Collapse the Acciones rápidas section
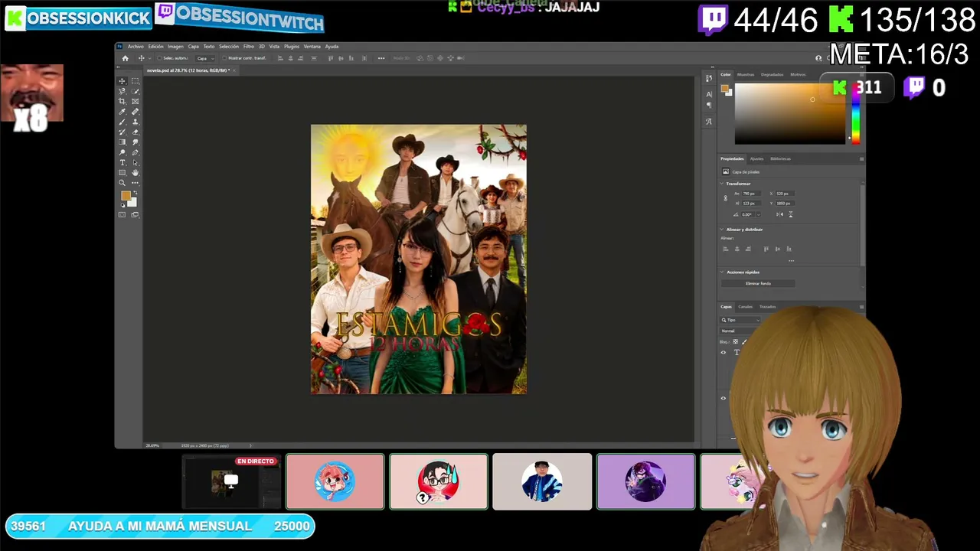980x551 pixels. click(x=722, y=272)
